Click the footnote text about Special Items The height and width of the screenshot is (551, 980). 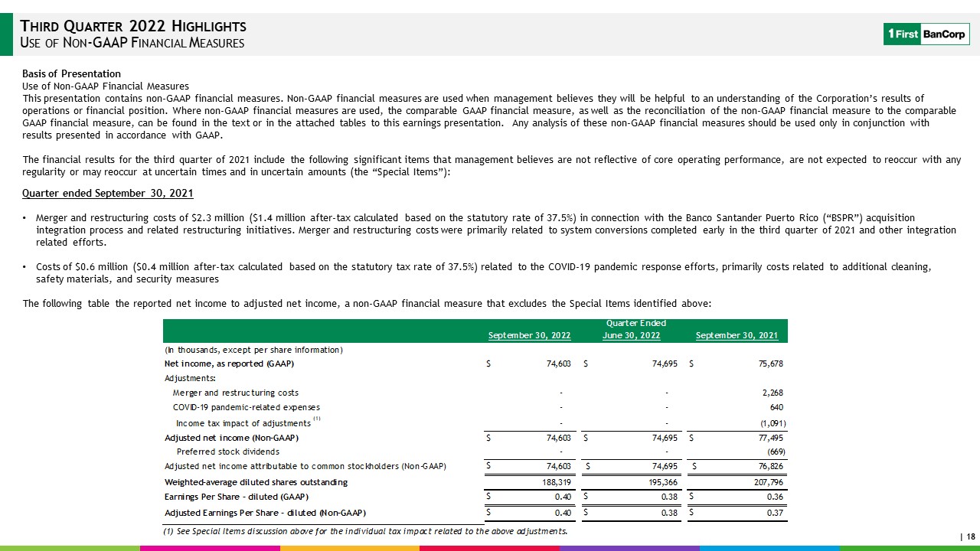(x=366, y=531)
